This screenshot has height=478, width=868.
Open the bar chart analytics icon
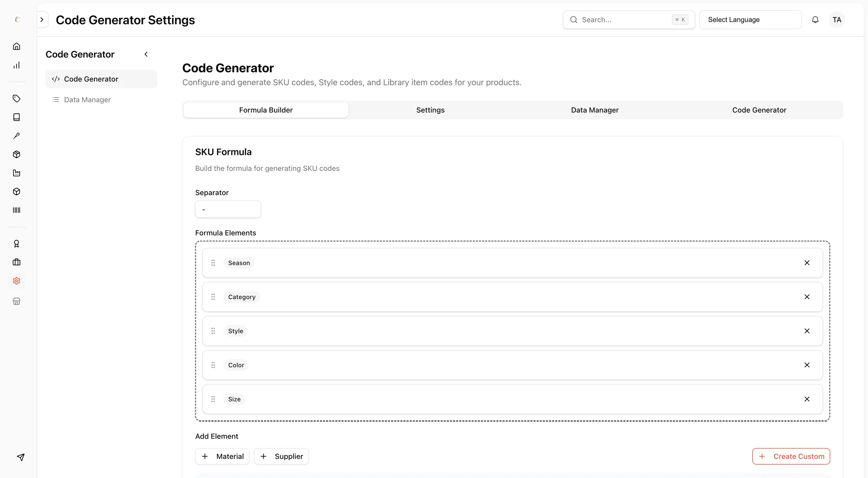[17, 65]
